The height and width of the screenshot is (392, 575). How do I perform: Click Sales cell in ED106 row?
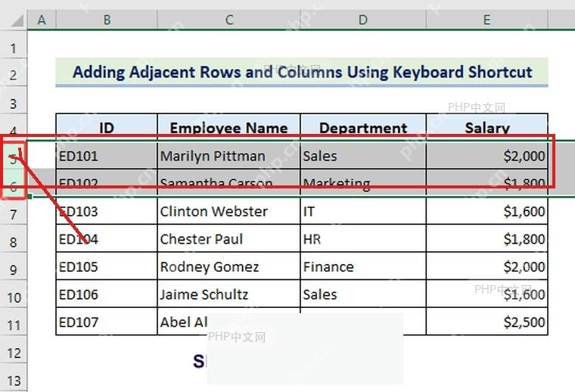tap(363, 294)
